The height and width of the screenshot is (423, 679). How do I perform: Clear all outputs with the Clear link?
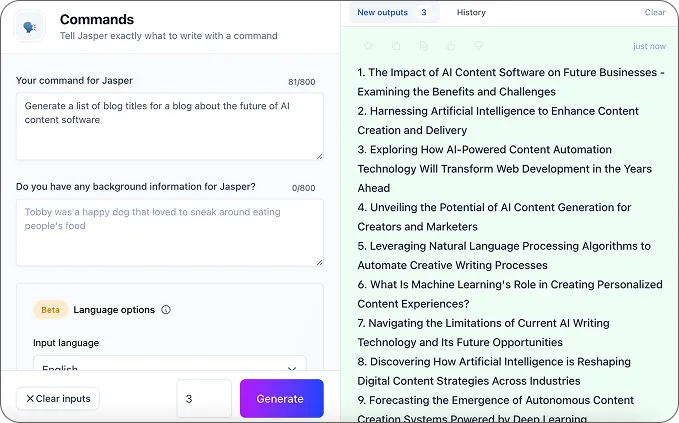point(655,13)
